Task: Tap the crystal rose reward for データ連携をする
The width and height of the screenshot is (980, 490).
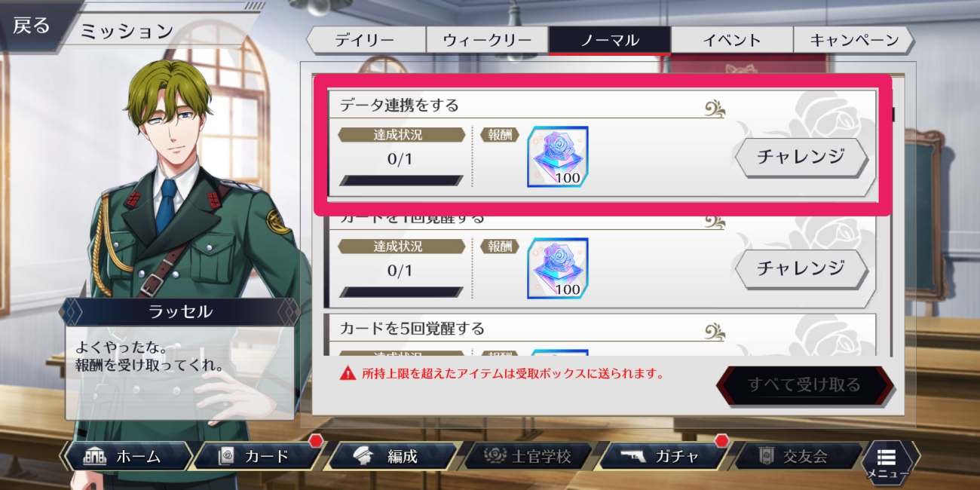Action: (x=557, y=157)
